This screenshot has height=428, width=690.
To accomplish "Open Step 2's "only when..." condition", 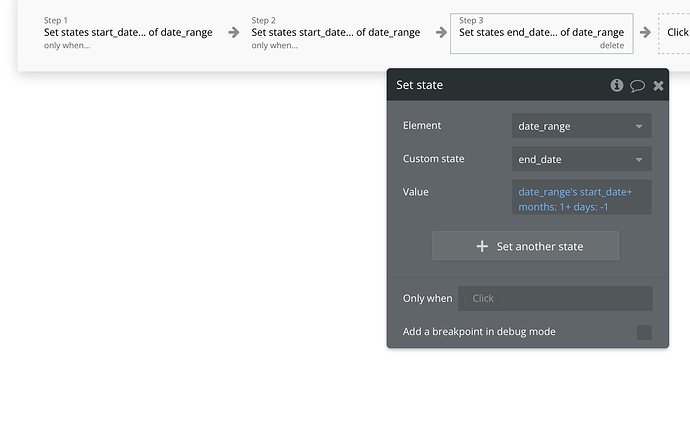I will [x=275, y=45].
